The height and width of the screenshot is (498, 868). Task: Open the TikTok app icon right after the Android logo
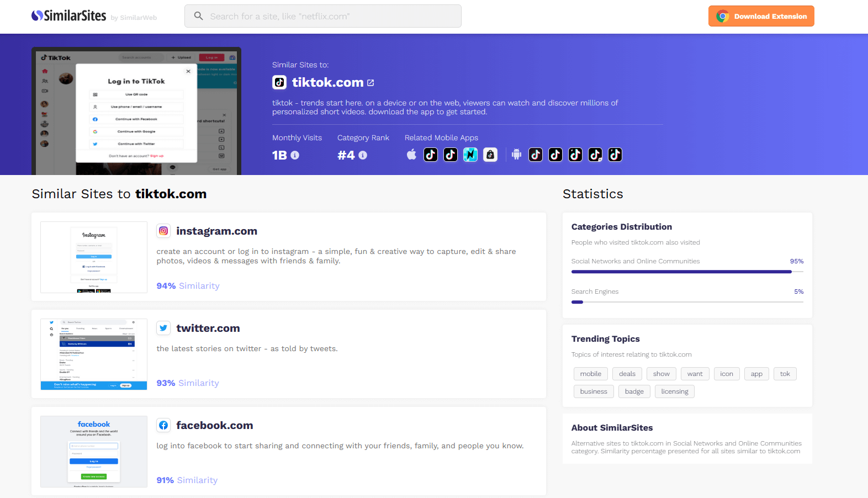(x=536, y=155)
